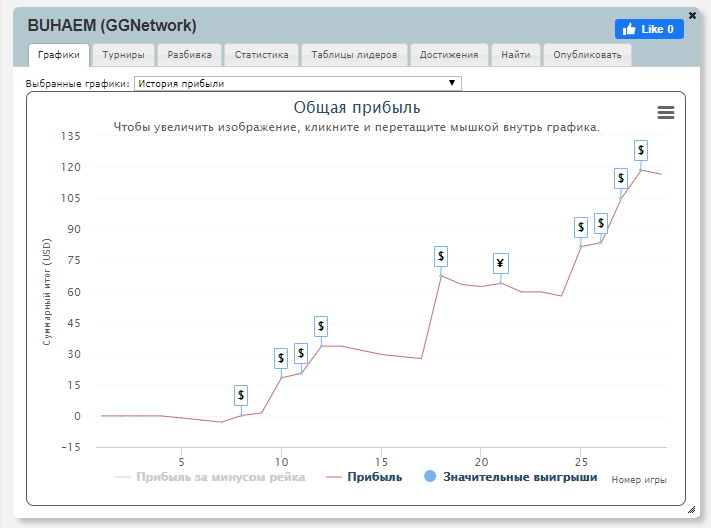
Task: Open the chart hamburger export menu
Action: click(x=665, y=113)
